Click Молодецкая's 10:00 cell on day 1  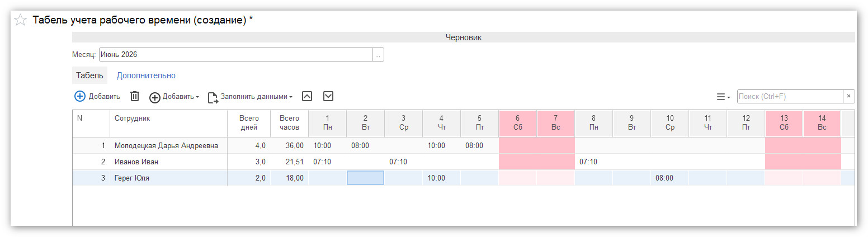(x=327, y=146)
